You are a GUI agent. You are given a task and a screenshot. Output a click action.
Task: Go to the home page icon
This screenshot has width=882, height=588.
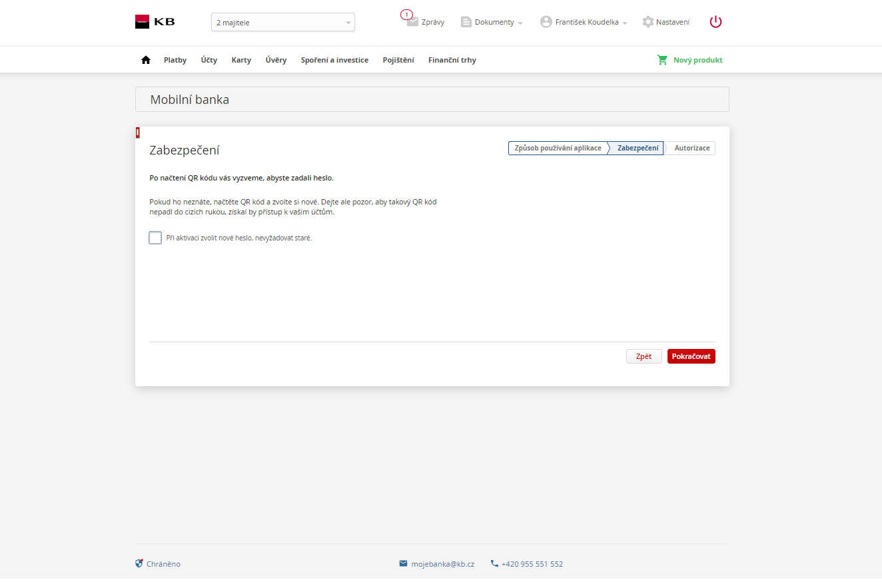[x=146, y=60]
